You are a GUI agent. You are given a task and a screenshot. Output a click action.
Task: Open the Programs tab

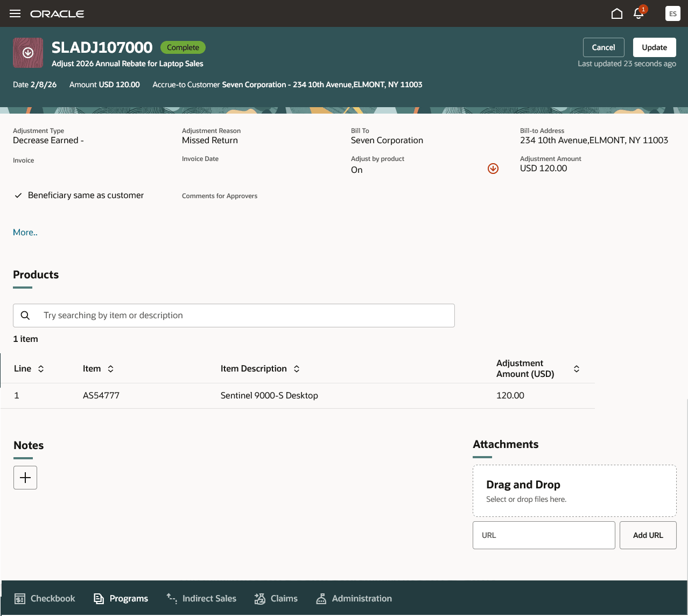pos(121,599)
